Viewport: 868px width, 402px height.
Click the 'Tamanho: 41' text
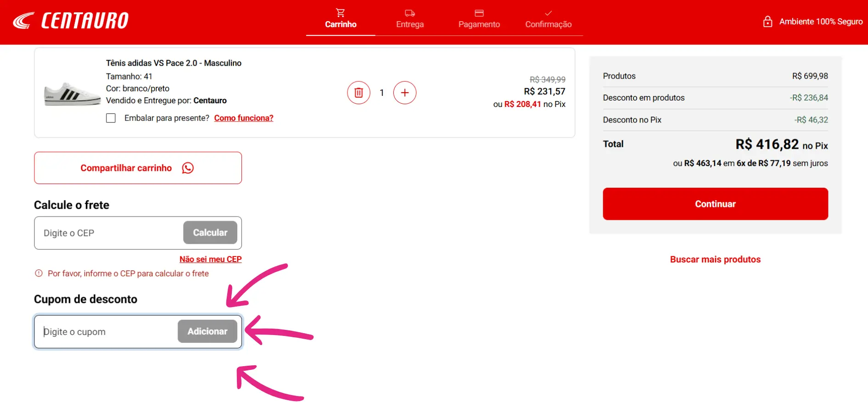(129, 76)
